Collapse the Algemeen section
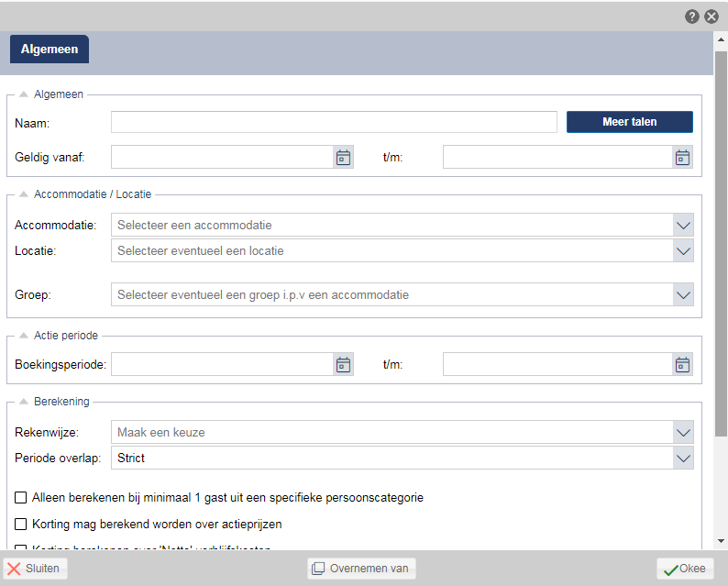 coord(24,94)
